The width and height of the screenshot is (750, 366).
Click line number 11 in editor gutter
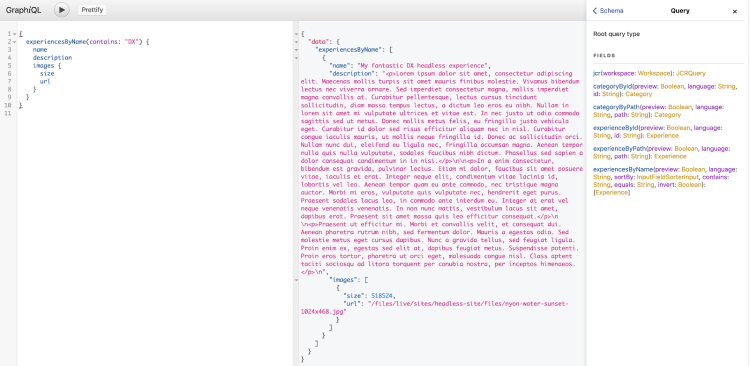pos(9,113)
